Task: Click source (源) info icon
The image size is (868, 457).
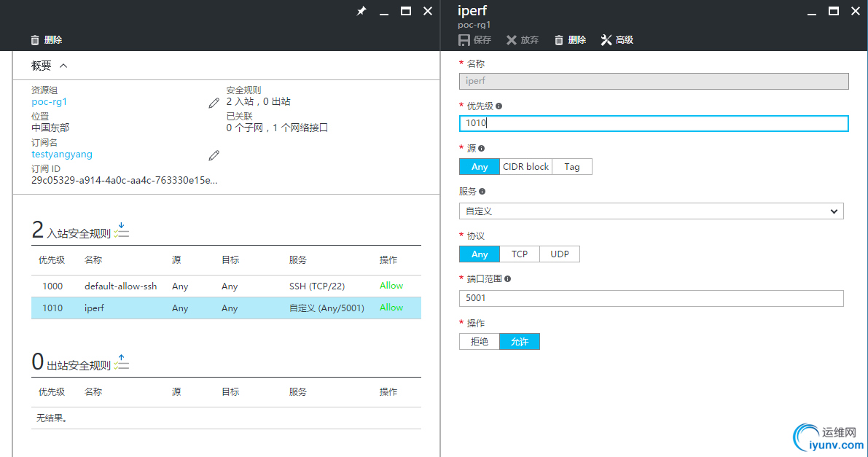Action: pyautogui.click(x=481, y=149)
